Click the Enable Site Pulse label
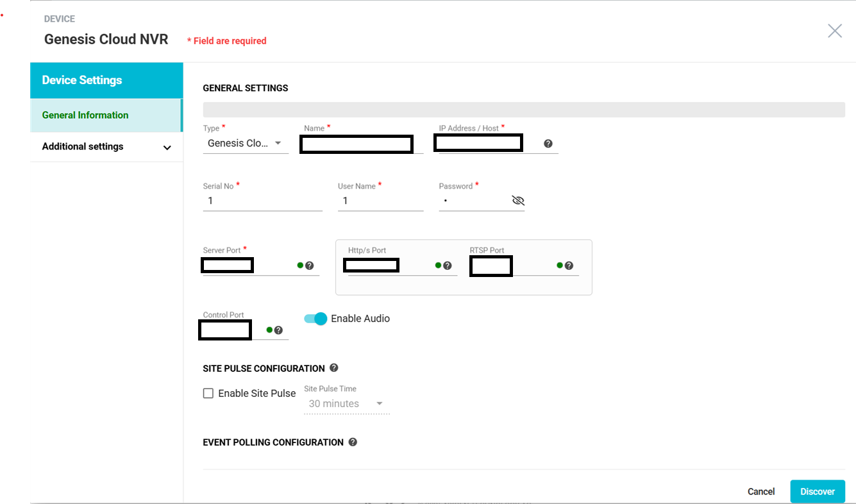 (x=257, y=394)
